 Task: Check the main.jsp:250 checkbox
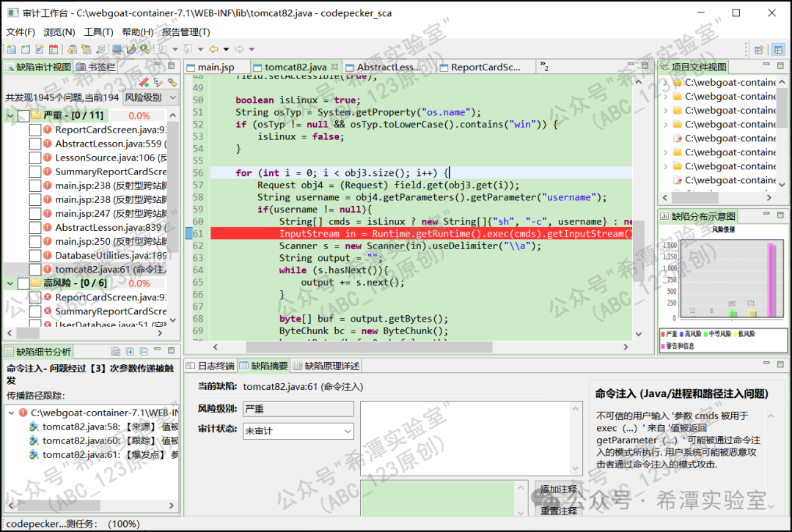(35, 242)
